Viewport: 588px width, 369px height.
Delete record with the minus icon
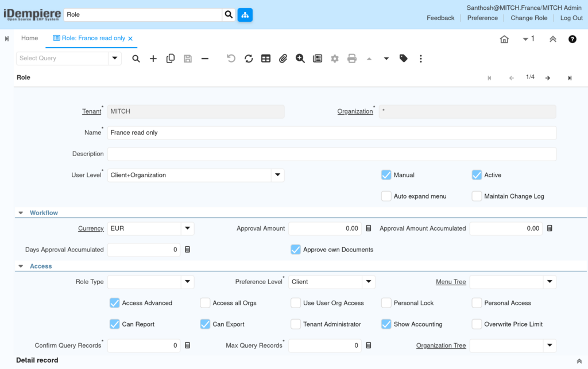[205, 59]
